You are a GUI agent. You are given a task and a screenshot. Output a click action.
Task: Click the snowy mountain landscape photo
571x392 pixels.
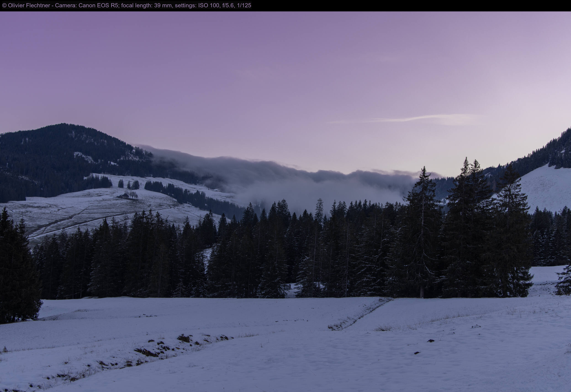coord(285,202)
